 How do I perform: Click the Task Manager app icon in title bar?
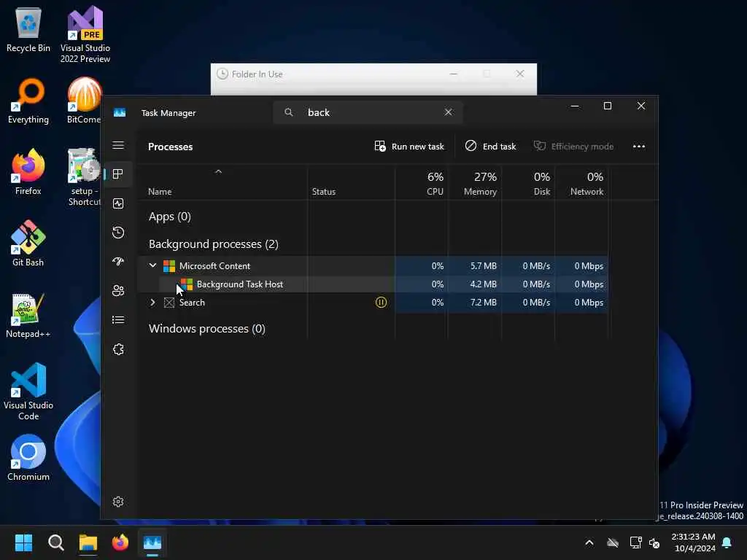(x=120, y=112)
